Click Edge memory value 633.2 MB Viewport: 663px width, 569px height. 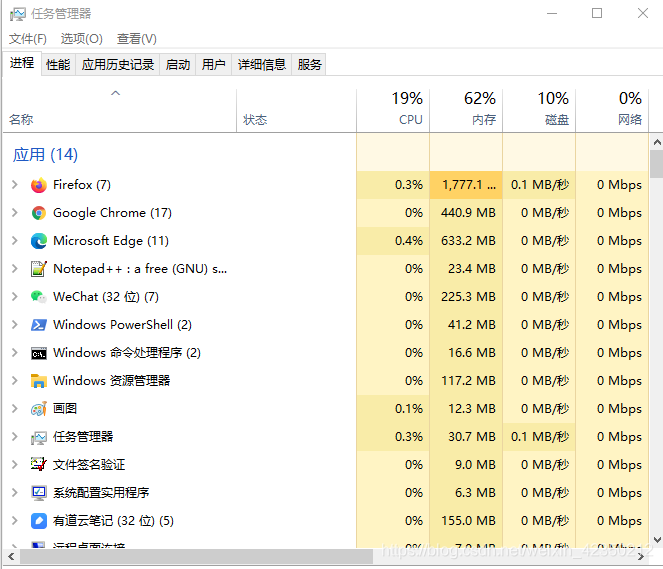point(468,241)
